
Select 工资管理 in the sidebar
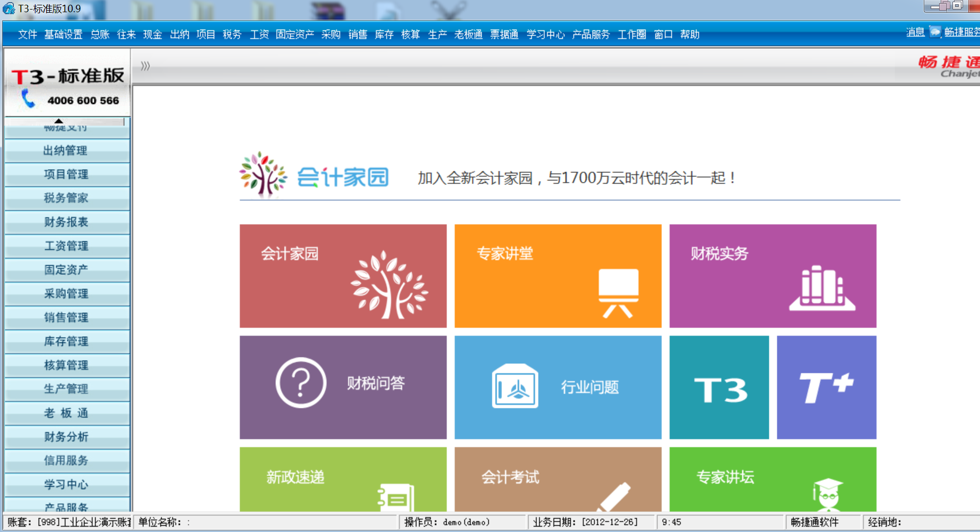(67, 246)
